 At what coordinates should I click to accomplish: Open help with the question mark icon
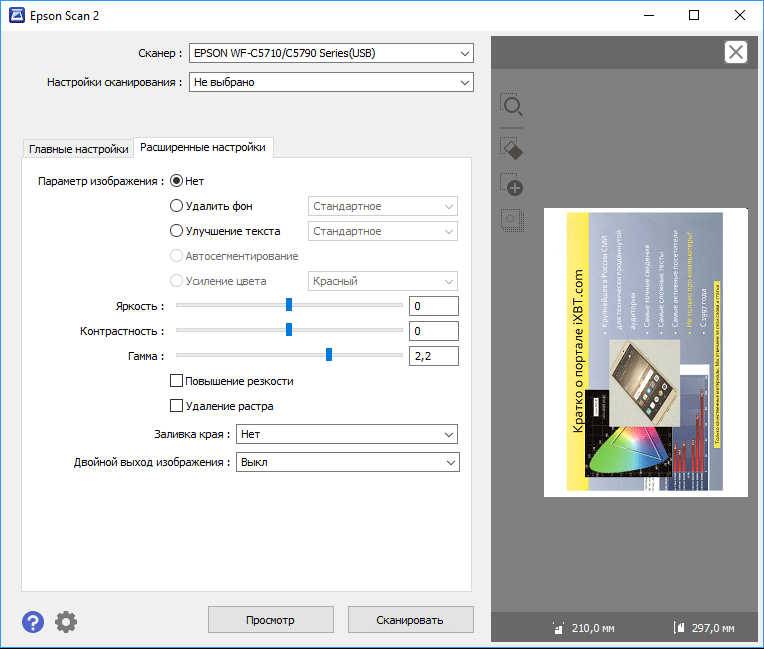click(33, 622)
